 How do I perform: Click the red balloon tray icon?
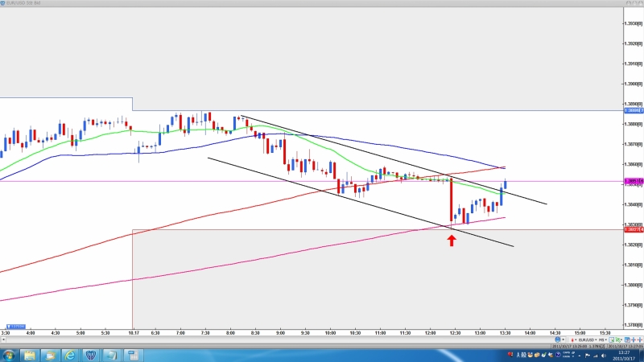tap(510, 354)
